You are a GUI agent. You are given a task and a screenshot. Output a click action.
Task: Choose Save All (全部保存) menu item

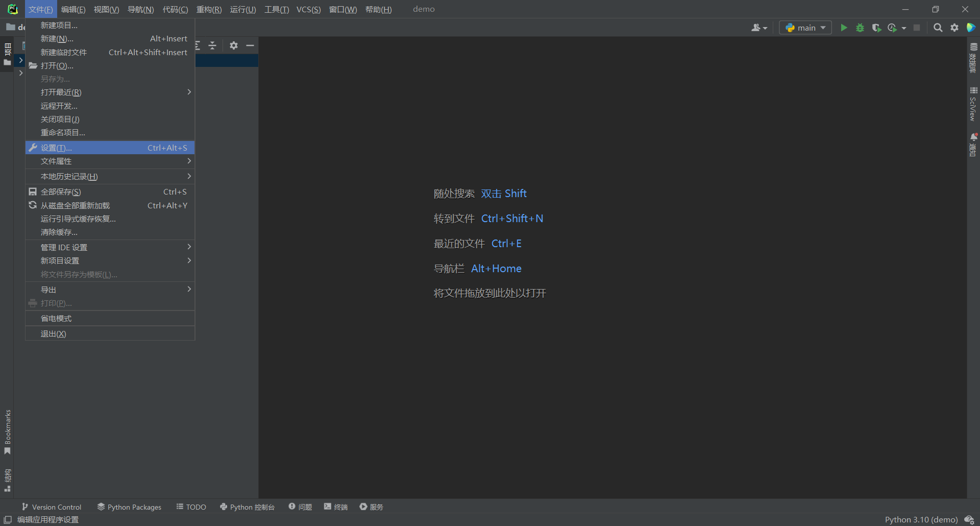[x=110, y=192]
